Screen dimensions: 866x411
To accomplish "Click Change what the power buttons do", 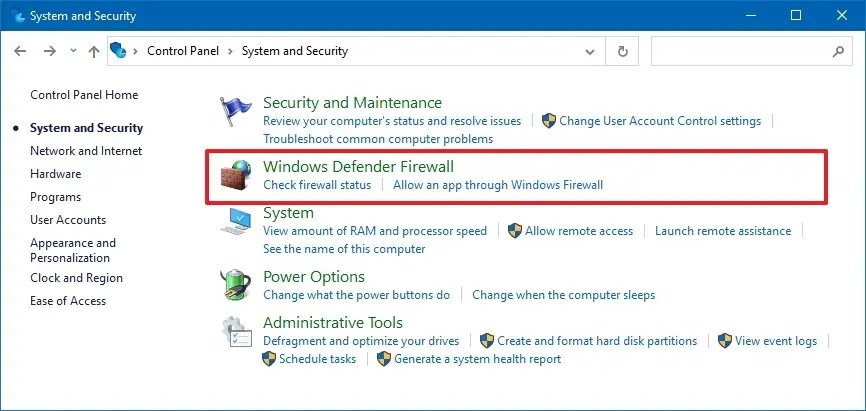I will pos(356,295).
